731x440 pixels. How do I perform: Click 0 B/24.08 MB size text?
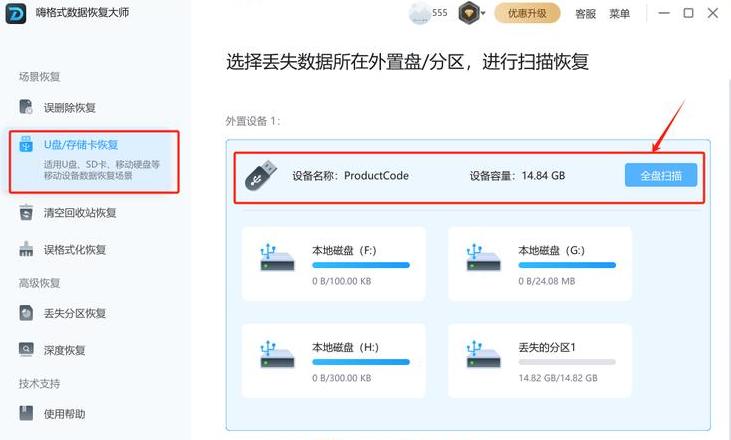pyautogui.click(x=546, y=281)
